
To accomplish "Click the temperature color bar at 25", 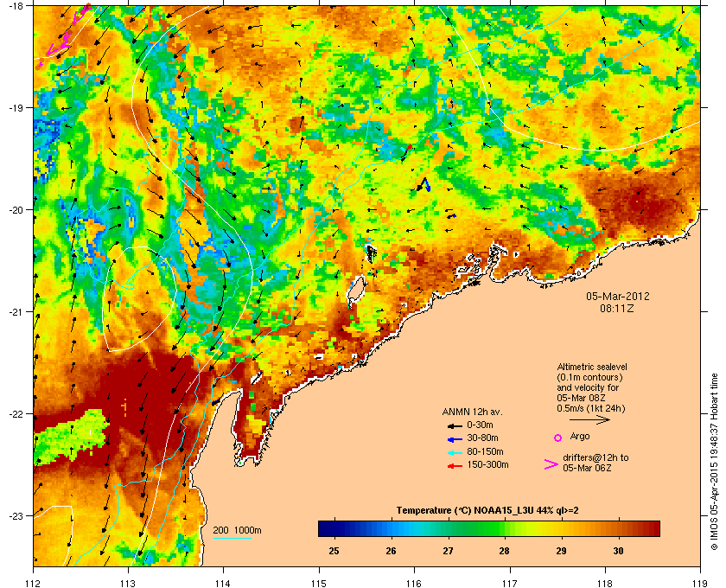I will (x=334, y=528).
